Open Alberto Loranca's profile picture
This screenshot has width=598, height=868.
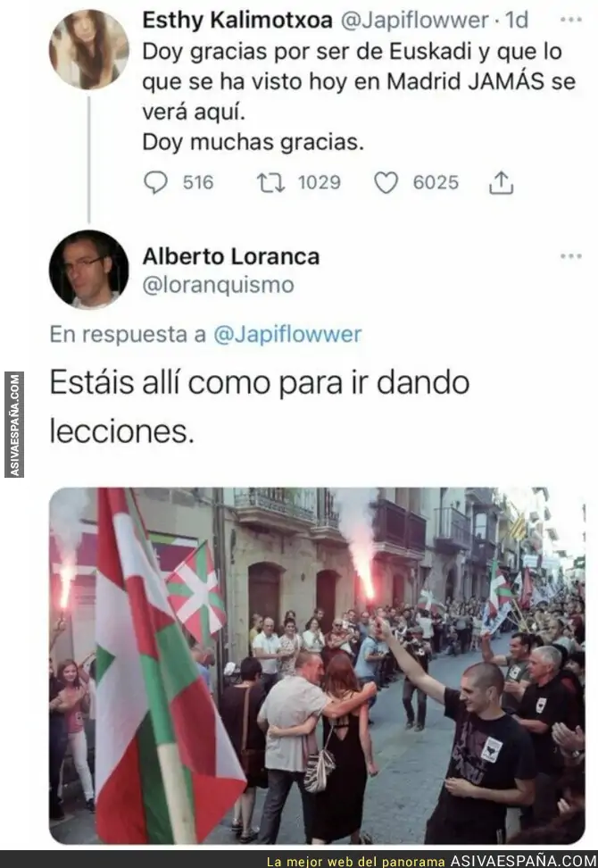coord(88,269)
